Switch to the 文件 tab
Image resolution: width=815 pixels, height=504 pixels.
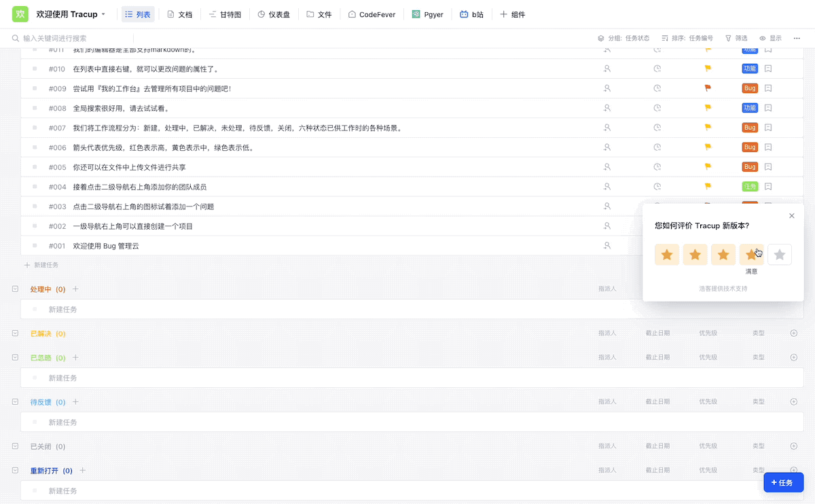coord(319,14)
